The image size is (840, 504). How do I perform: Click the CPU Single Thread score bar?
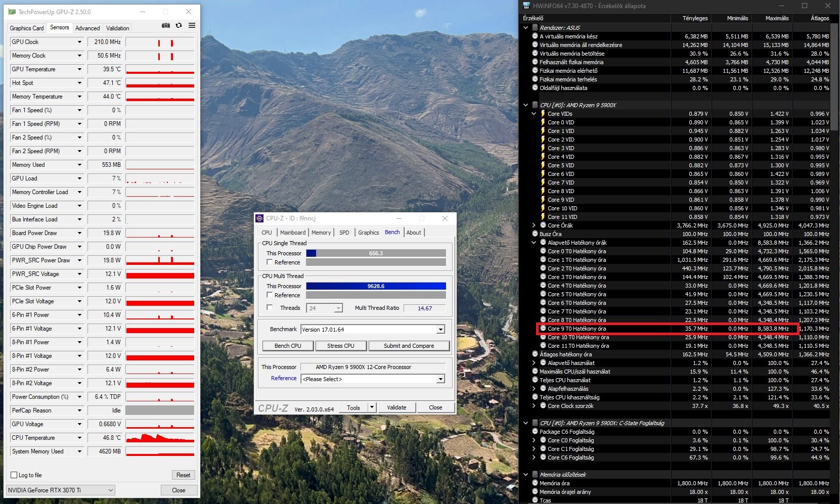[376, 253]
